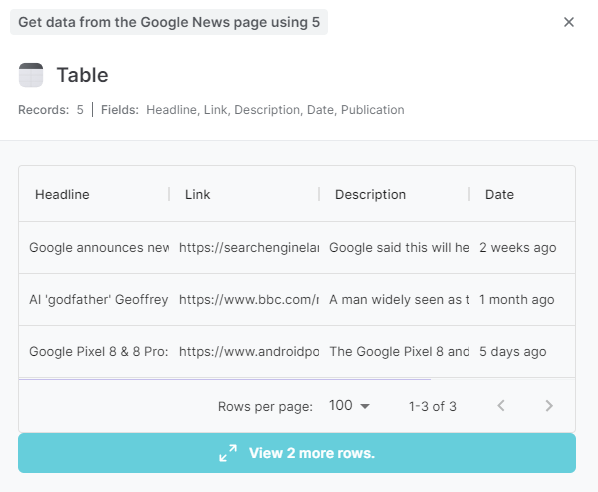The width and height of the screenshot is (598, 492).
Task: Close the table preview panel
Action: [x=569, y=22]
